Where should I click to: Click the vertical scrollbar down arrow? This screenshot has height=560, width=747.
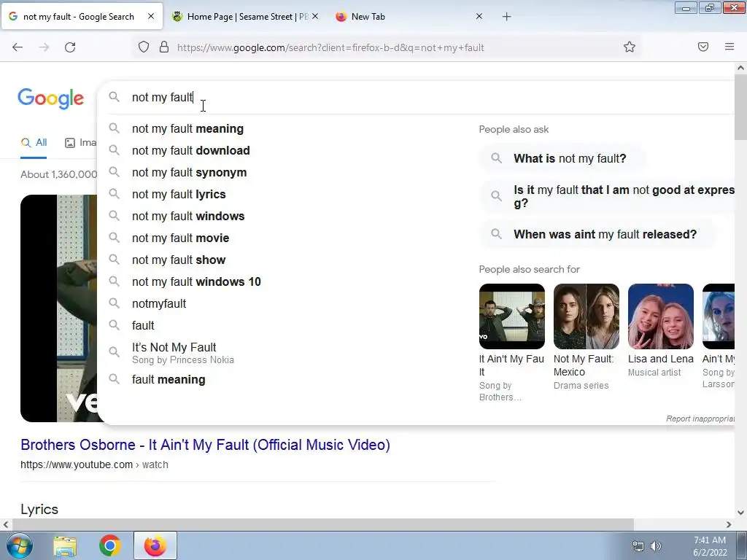pos(740,513)
